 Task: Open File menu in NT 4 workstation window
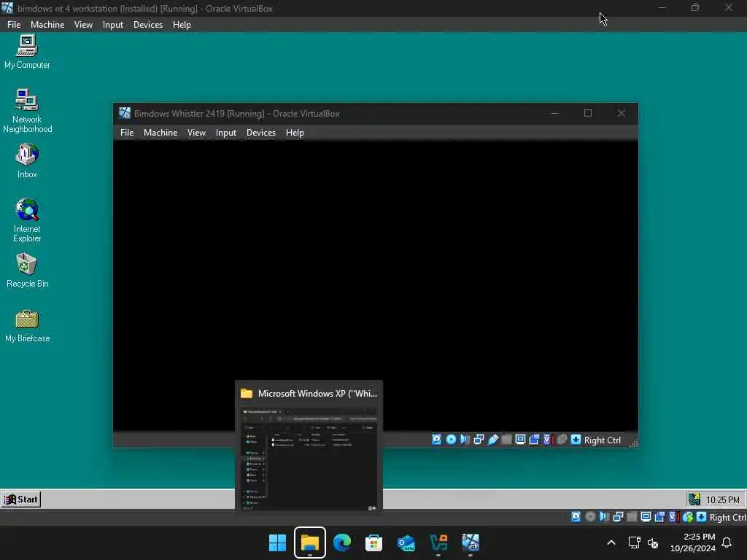[14, 25]
